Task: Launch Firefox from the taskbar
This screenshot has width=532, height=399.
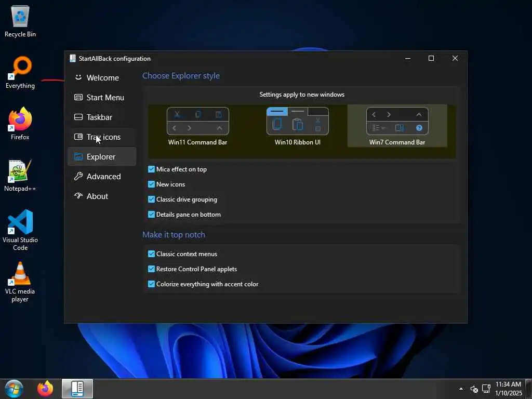Action: pyautogui.click(x=45, y=389)
